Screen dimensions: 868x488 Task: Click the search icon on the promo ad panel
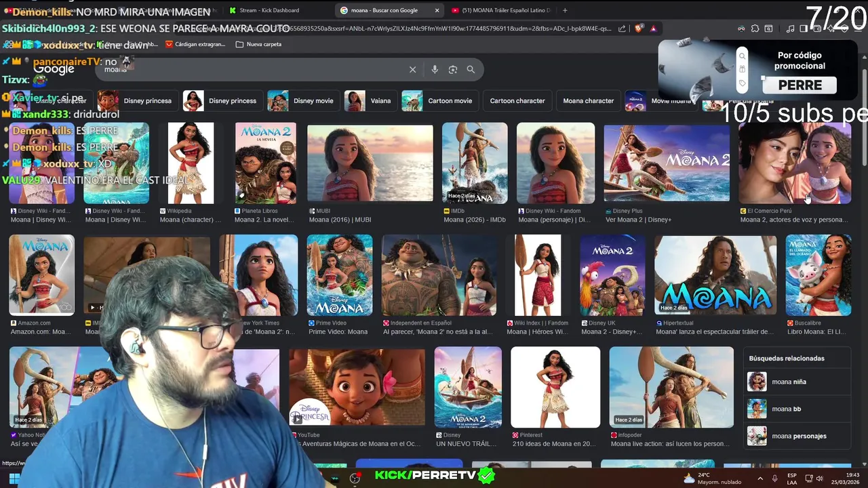[x=742, y=56]
